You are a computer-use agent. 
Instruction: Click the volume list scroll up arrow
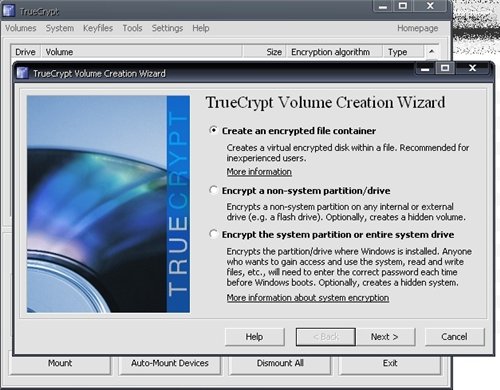coord(432,52)
